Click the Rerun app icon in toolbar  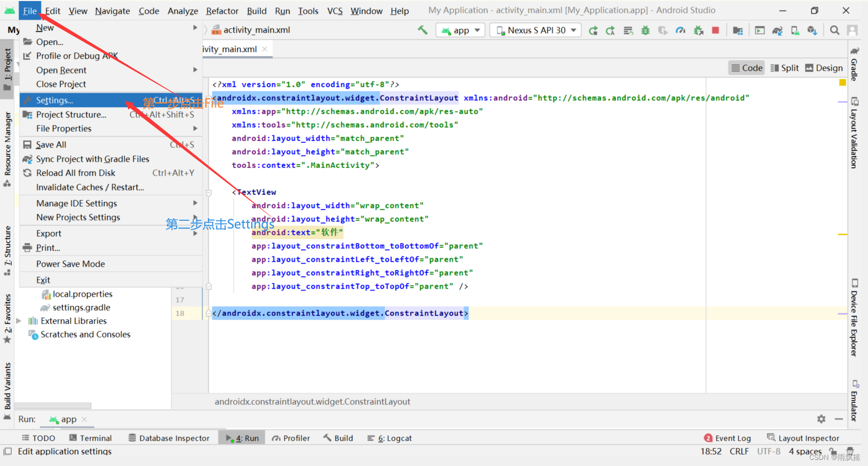(x=593, y=31)
